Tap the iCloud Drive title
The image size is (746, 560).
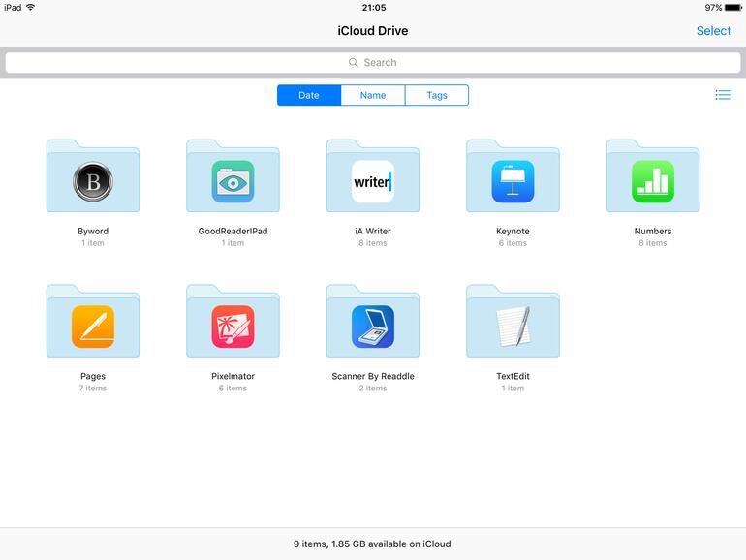(x=373, y=30)
